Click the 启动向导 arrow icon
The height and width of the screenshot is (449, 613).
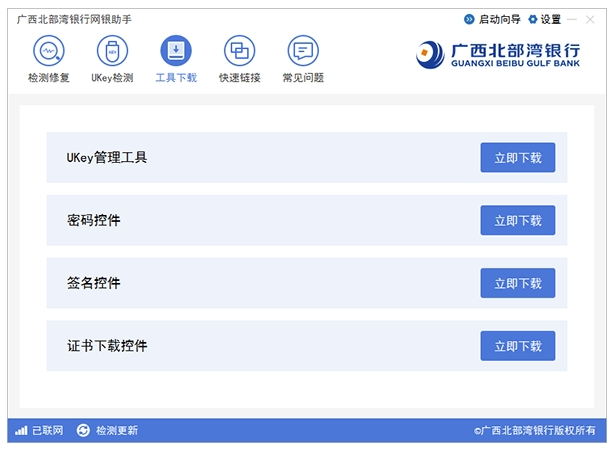469,19
